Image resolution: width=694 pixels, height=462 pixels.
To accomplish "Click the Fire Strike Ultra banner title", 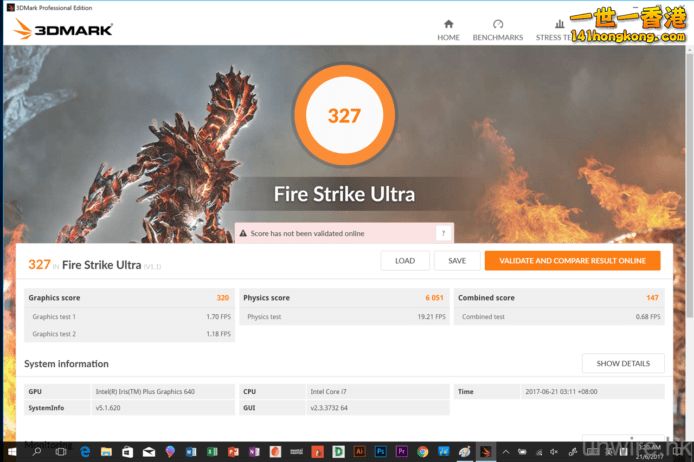I will [344, 194].
